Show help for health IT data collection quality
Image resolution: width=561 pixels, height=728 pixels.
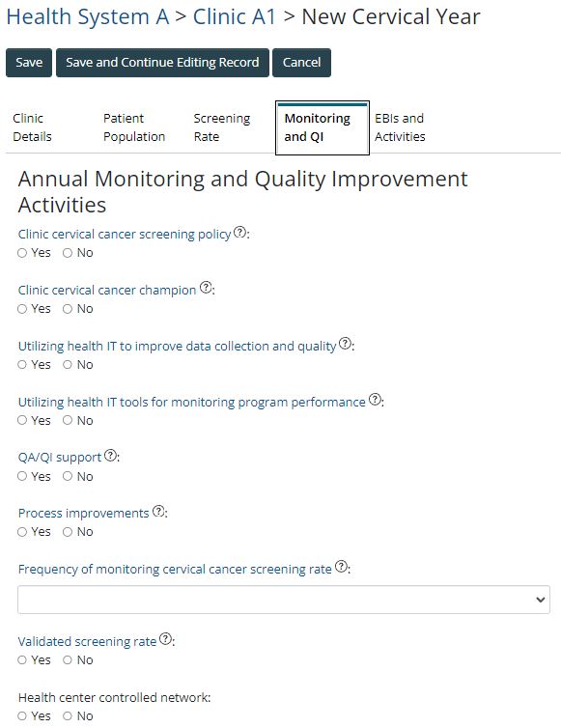345,344
